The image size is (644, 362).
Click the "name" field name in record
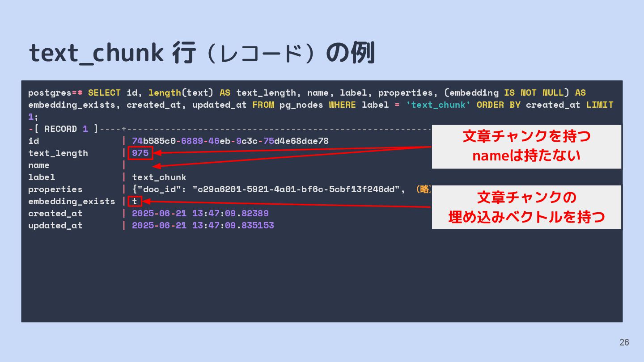[39, 165]
